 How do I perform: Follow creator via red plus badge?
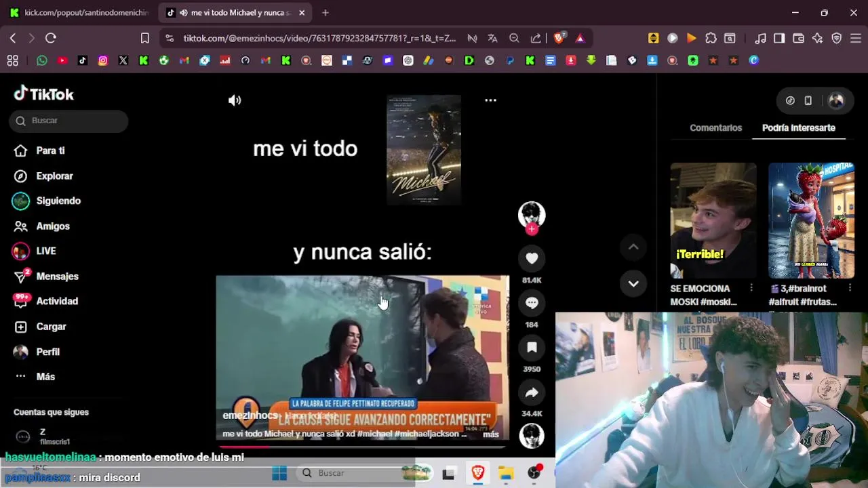pyautogui.click(x=532, y=229)
